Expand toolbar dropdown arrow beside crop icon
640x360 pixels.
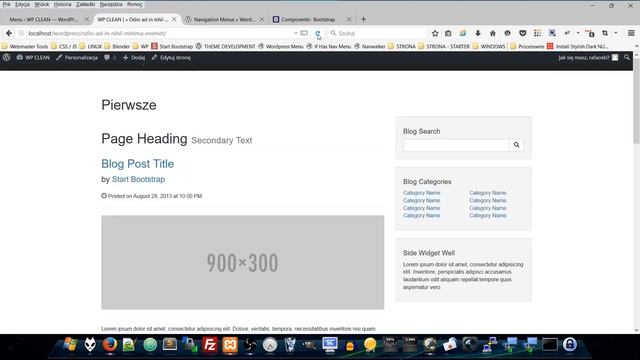point(616,33)
